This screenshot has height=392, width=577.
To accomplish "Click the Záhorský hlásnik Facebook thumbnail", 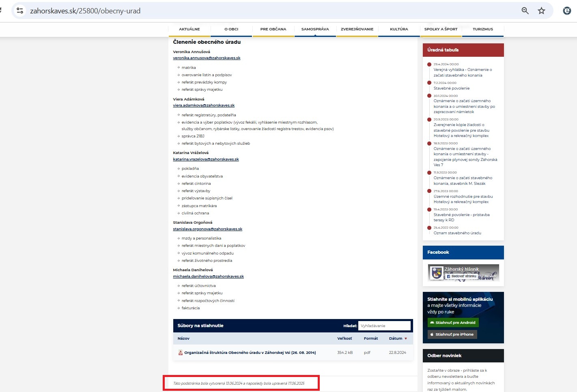I will 437,273.
